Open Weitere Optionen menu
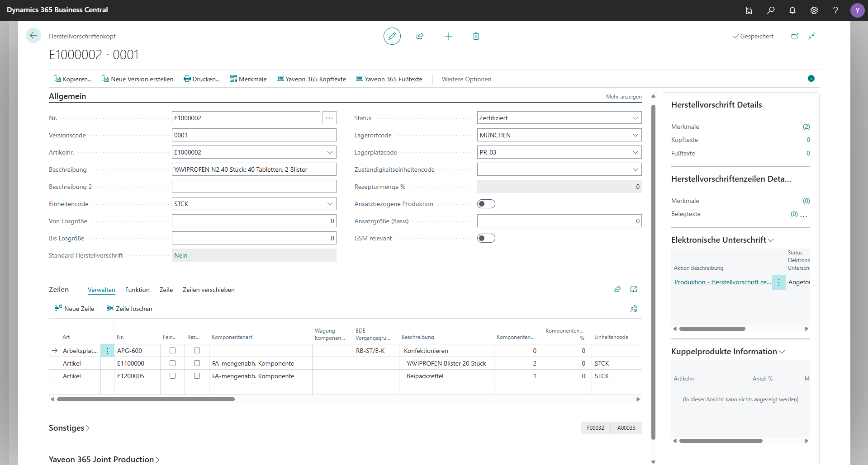 click(466, 79)
